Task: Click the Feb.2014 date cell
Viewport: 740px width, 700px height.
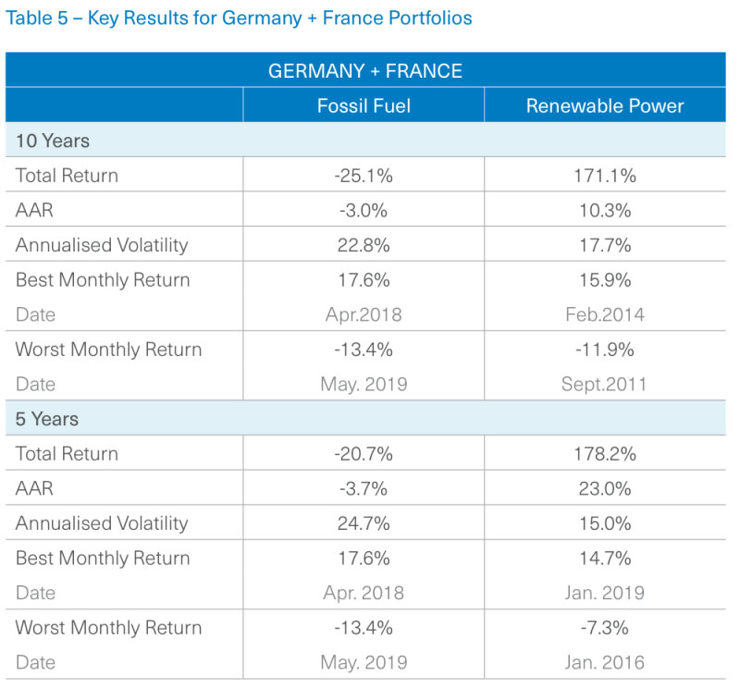Action: 605,314
